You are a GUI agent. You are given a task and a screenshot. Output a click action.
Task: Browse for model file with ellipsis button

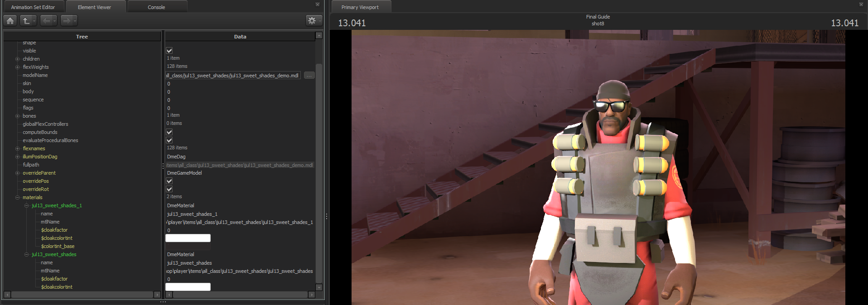[x=309, y=76]
